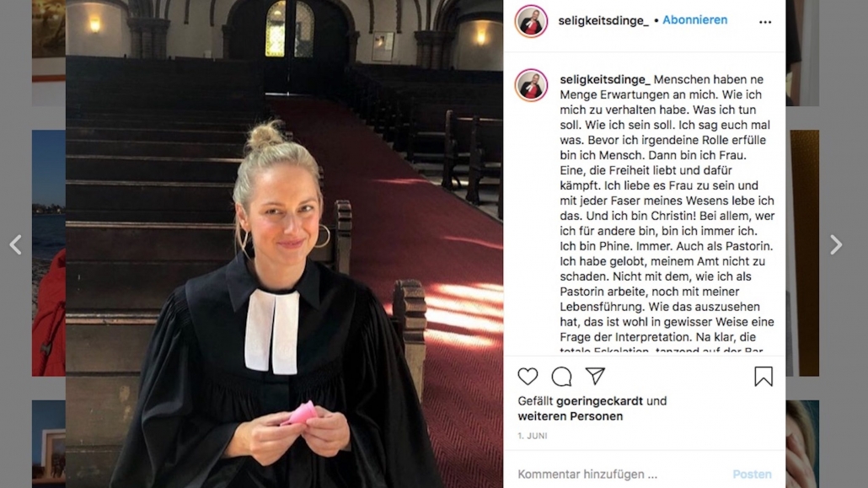Go to the previous post arrow
The width and height of the screenshot is (868, 488).
[x=15, y=244]
